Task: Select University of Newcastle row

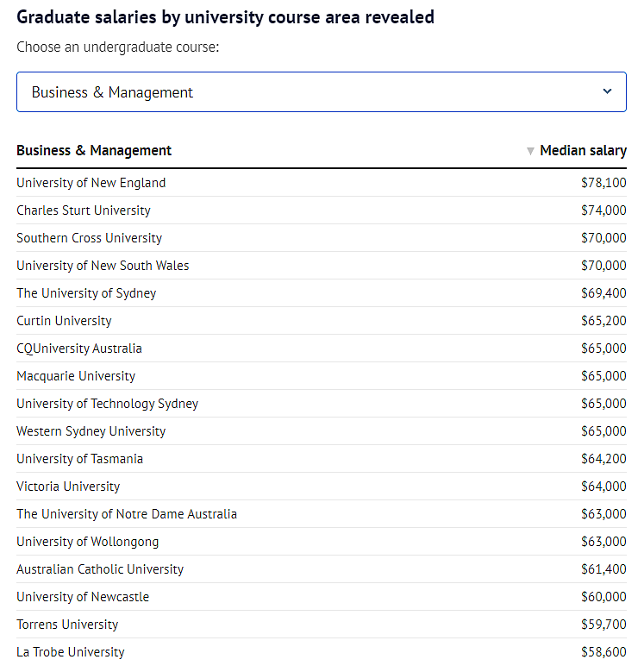Action: (322, 597)
